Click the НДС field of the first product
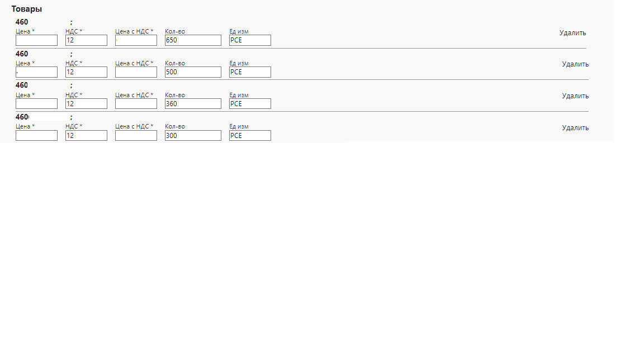The height and width of the screenshot is (362, 644). coord(86,41)
